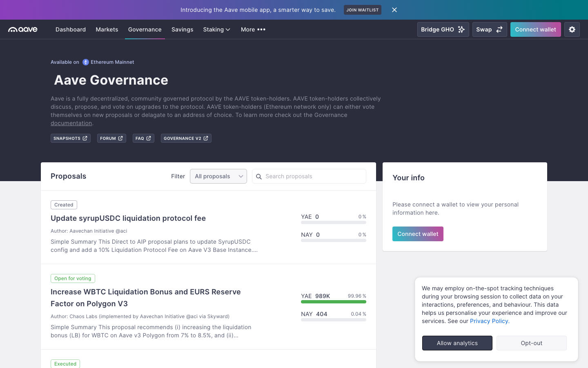Image resolution: width=588 pixels, height=368 pixels.
Task: Switch to the Markets tab
Action: (107, 29)
